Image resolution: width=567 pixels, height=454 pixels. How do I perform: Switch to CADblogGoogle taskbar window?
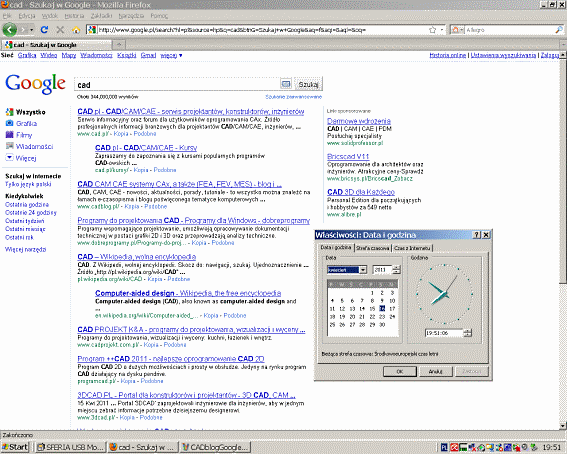215,447
